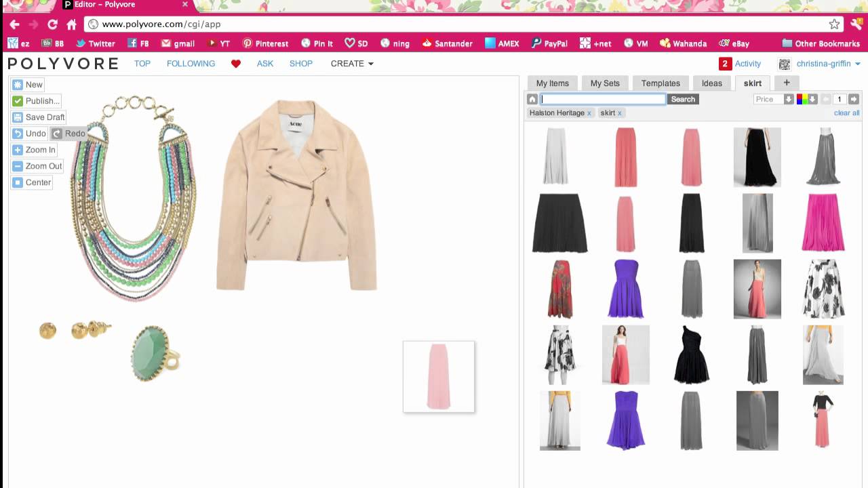
Task: Remove the Halston Heritage filter tag
Action: [x=589, y=113]
